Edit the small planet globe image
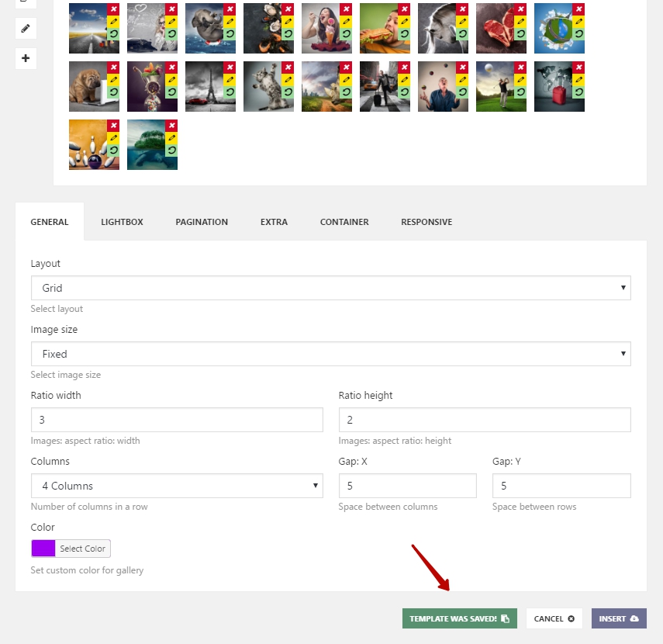 (x=578, y=21)
